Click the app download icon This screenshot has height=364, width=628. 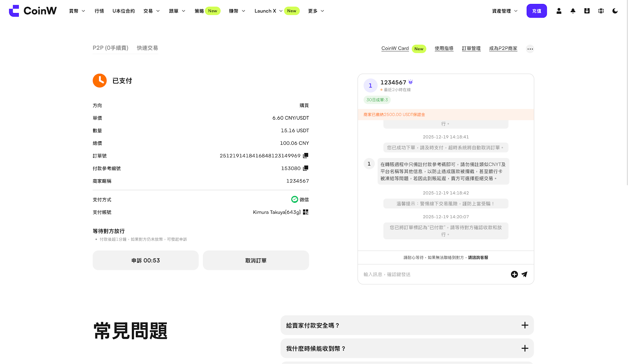point(587,11)
